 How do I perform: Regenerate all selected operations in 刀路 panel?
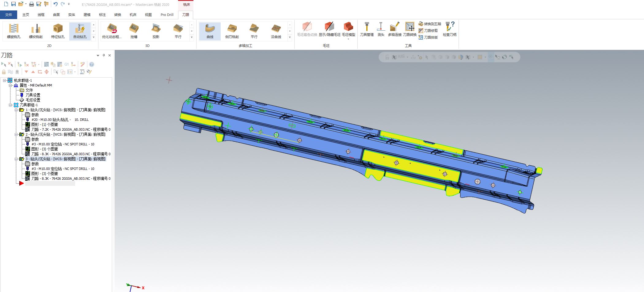[20, 64]
